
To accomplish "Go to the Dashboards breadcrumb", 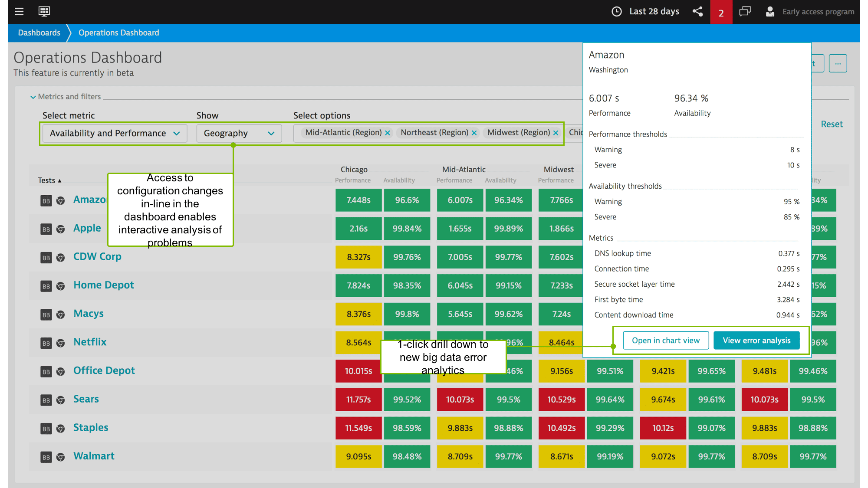I will pos(39,33).
